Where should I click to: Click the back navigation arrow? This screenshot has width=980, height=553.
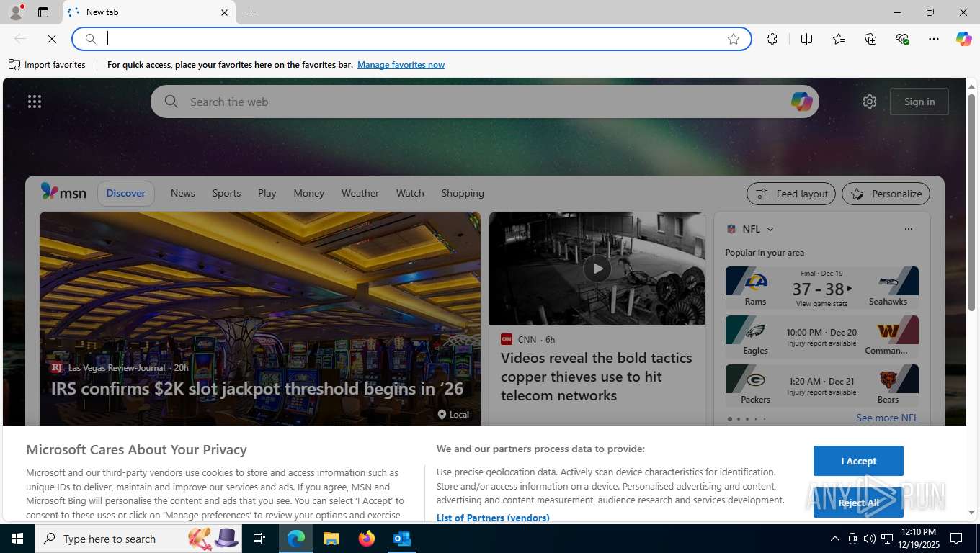[20, 39]
